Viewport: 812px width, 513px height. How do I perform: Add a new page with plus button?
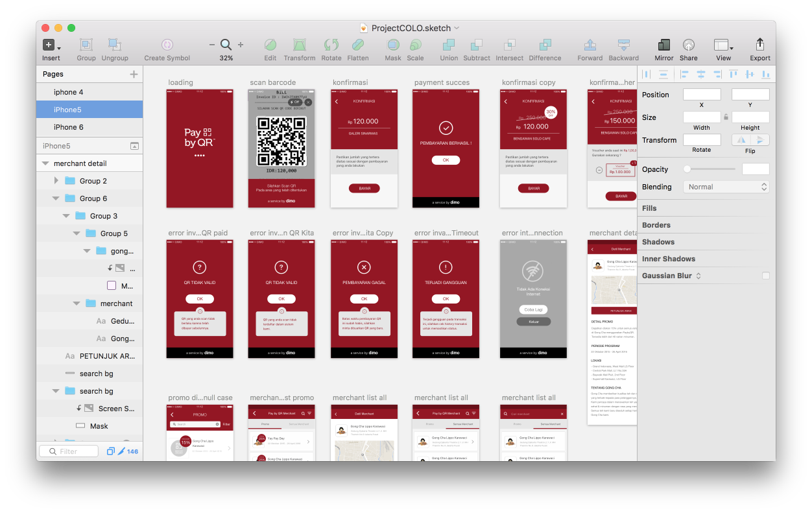pos(134,74)
